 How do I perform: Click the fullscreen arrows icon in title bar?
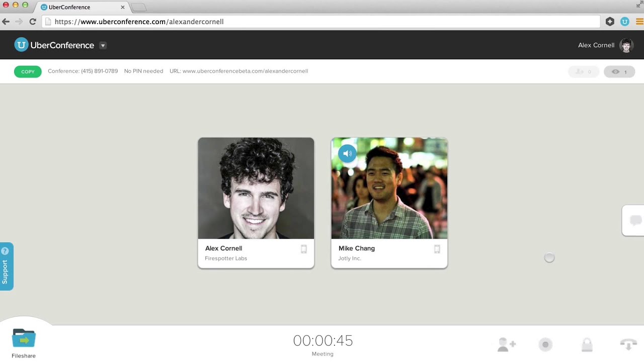click(639, 4)
